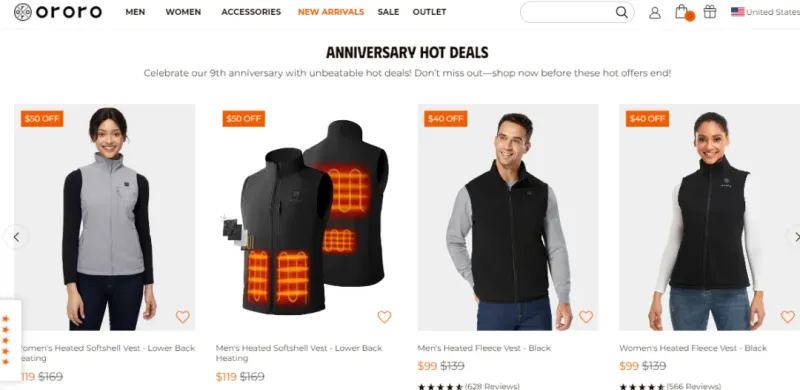Toggle wishlist heart on Men's Softshell Vest
This screenshot has height=390, width=800.
click(x=384, y=317)
